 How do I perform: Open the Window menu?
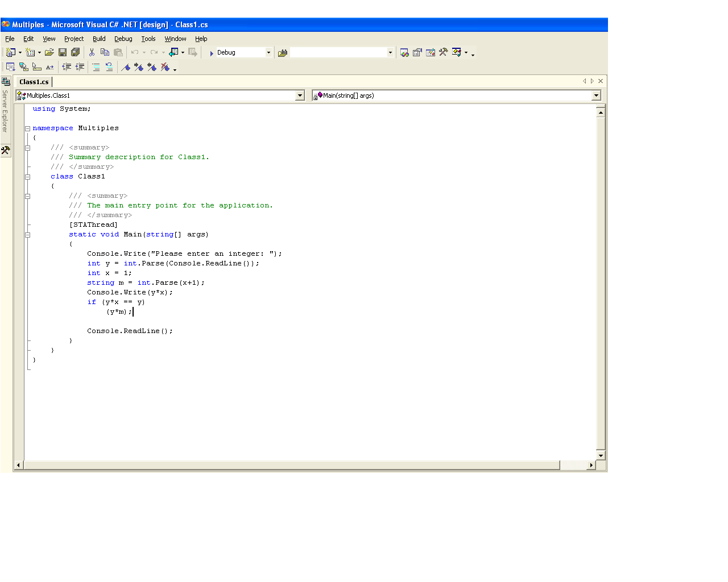[175, 39]
